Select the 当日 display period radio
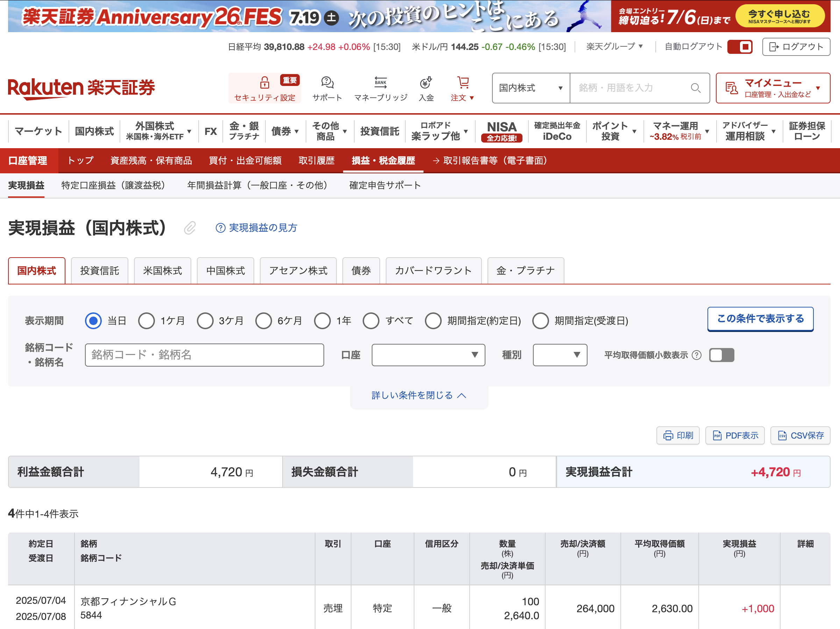The image size is (840, 629). tap(93, 320)
